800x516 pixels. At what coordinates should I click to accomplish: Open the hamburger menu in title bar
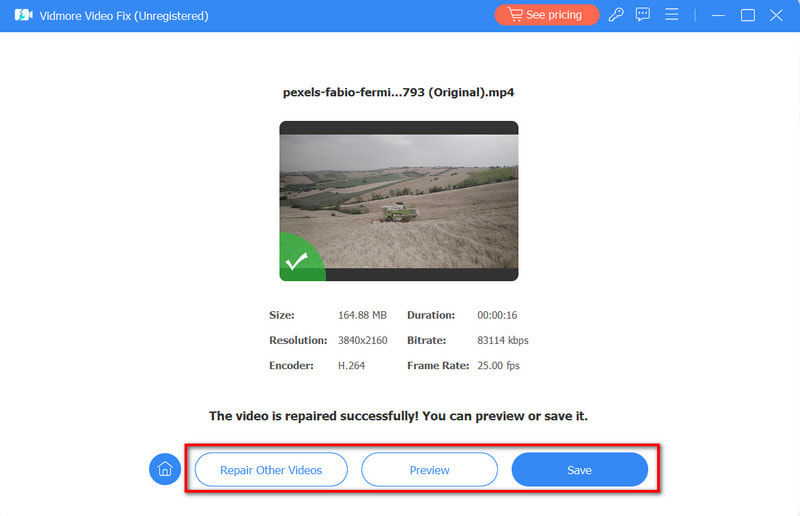coord(672,15)
